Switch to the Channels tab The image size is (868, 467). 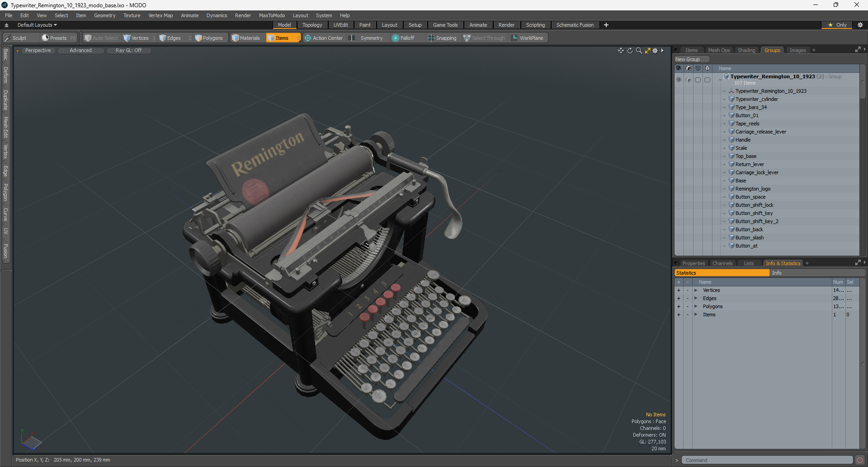[x=722, y=263]
